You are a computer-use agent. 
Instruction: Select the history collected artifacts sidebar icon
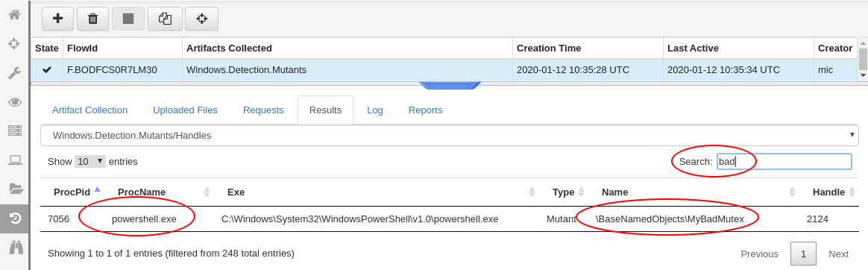(x=15, y=219)
